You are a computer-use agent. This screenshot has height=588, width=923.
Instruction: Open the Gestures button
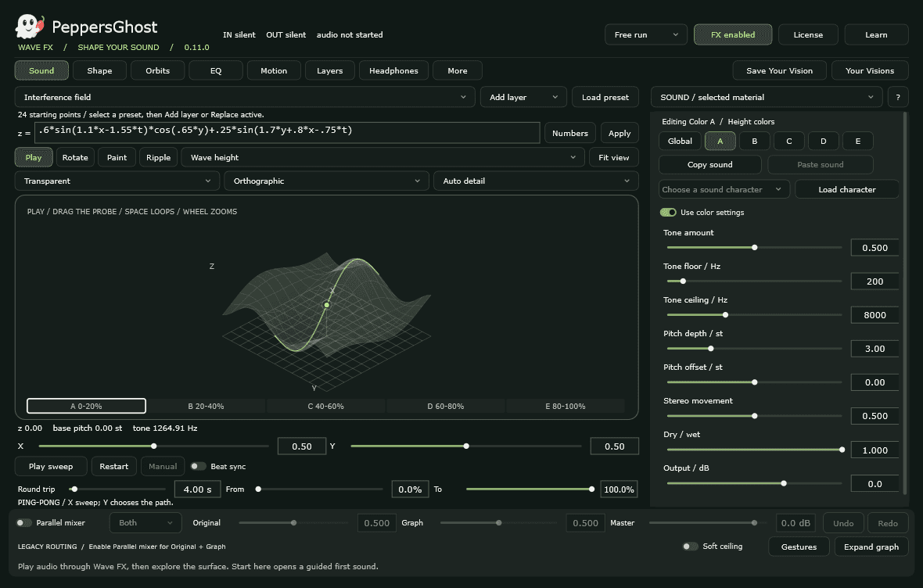799,547
